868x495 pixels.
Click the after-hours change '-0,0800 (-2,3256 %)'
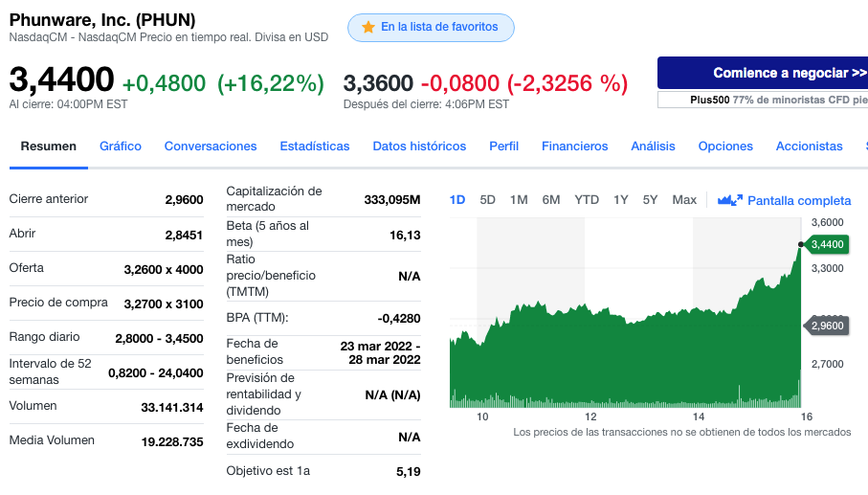524,83
